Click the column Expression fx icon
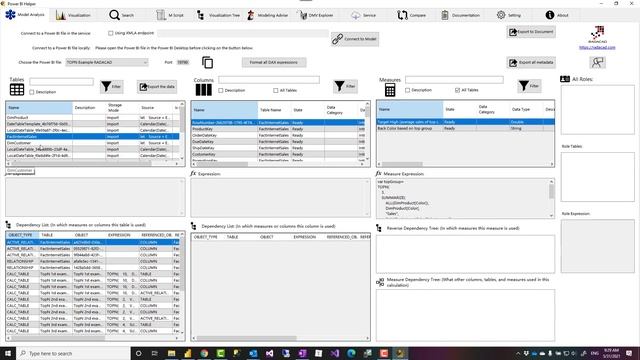Viewport: 640px width, 360px height. [193, 173]
